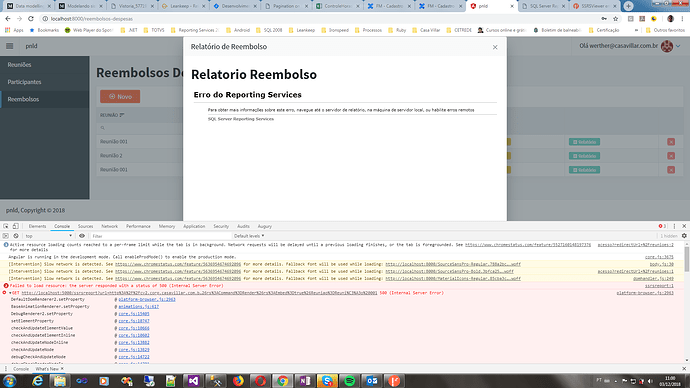This screenshot has width=690, height=388.
Task: Open the animations.js:617 stack link
Action: (139, 307)
